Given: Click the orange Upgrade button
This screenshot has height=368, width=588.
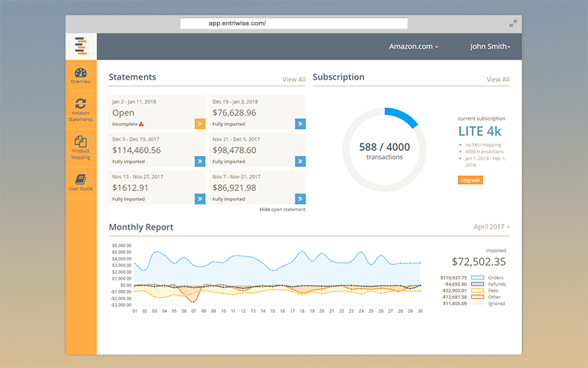Looking at the screenshot, I should (x=470, y=180).
